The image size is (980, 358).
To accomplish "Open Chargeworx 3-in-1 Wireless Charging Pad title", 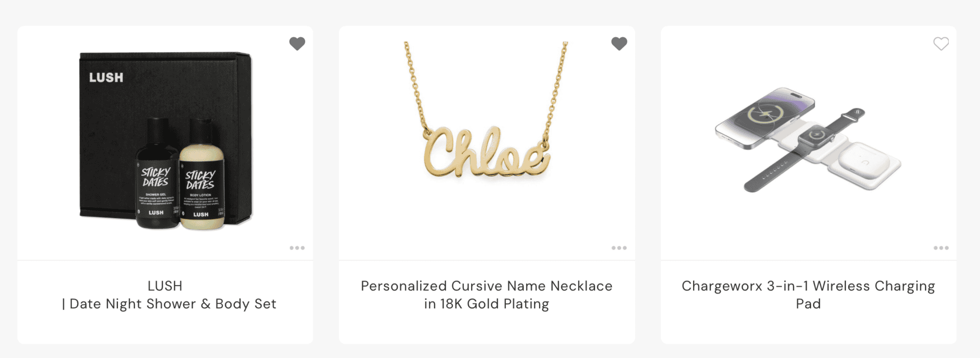I will pyautogui.click(x=808, y=295).
